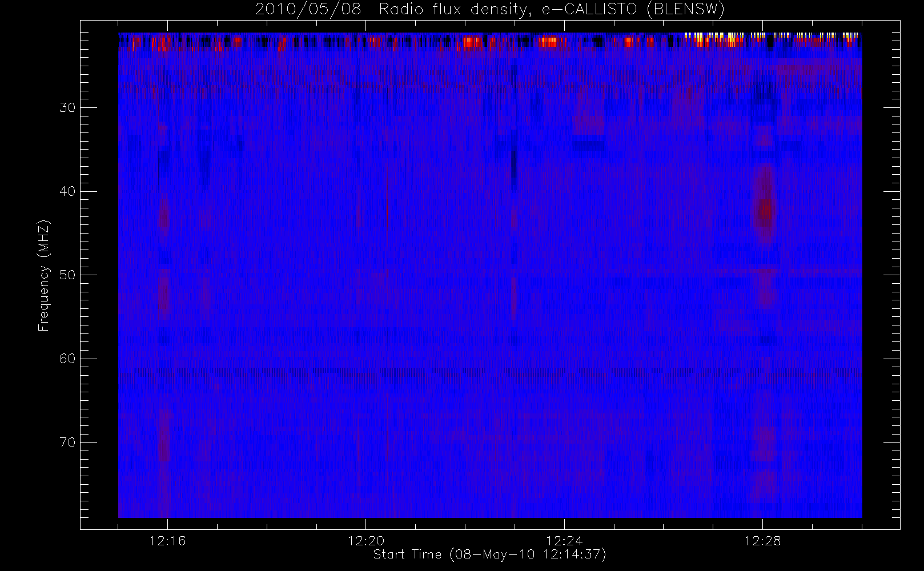
Task: Click the 12:28 time tick label
Action: point(762,541)
